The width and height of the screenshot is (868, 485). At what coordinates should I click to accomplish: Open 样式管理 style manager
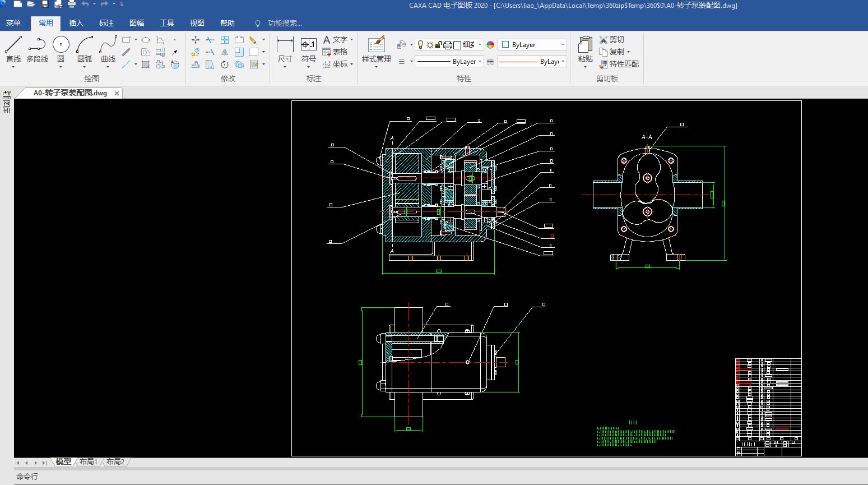[376, 45]
